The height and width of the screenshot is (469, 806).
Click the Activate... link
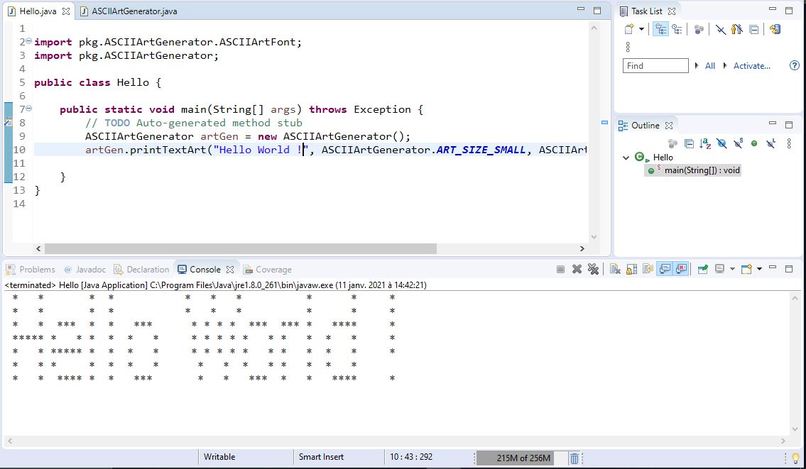click(x=752, y=66)
